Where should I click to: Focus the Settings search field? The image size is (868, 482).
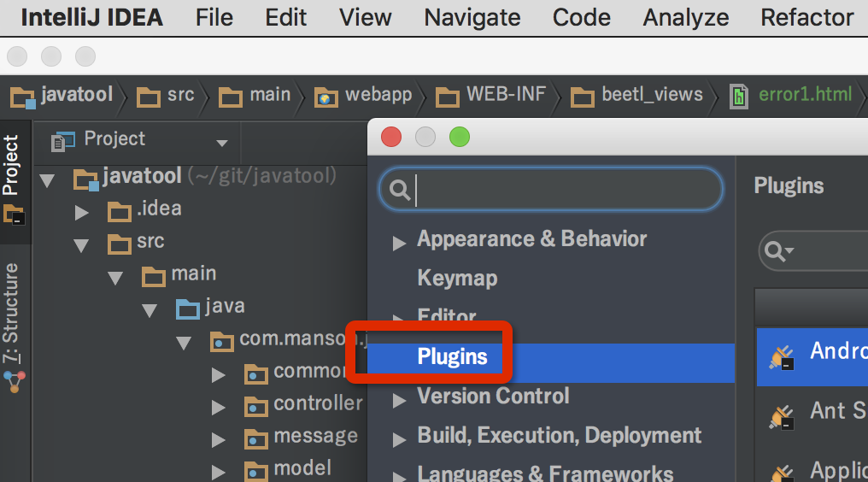coord(551,189)
